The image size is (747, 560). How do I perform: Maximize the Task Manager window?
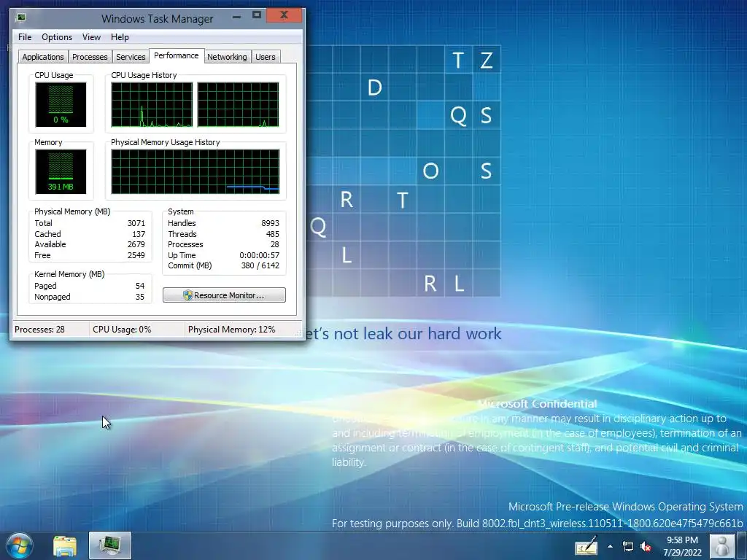click(256, 16)
